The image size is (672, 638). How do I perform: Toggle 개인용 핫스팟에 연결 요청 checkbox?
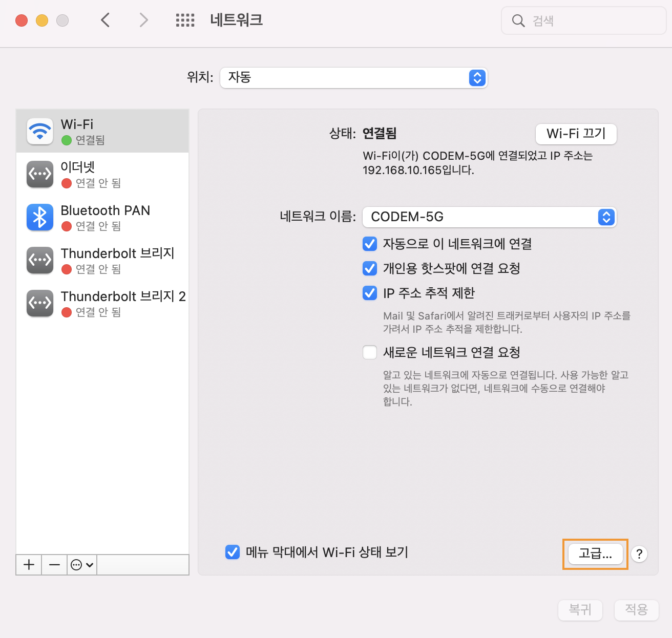pos(370,268)
